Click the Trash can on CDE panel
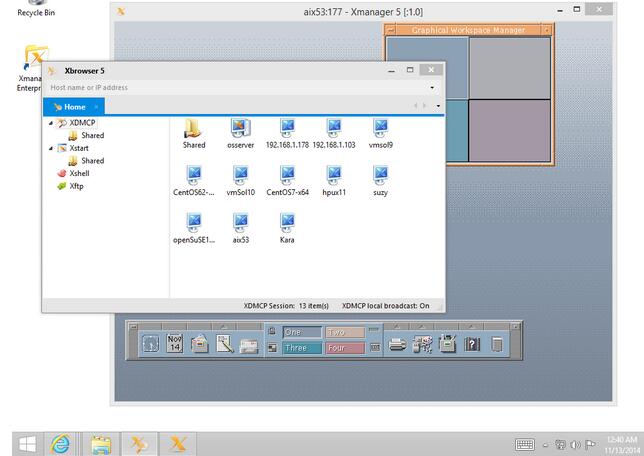644x456 pixels. click(497, 344)
